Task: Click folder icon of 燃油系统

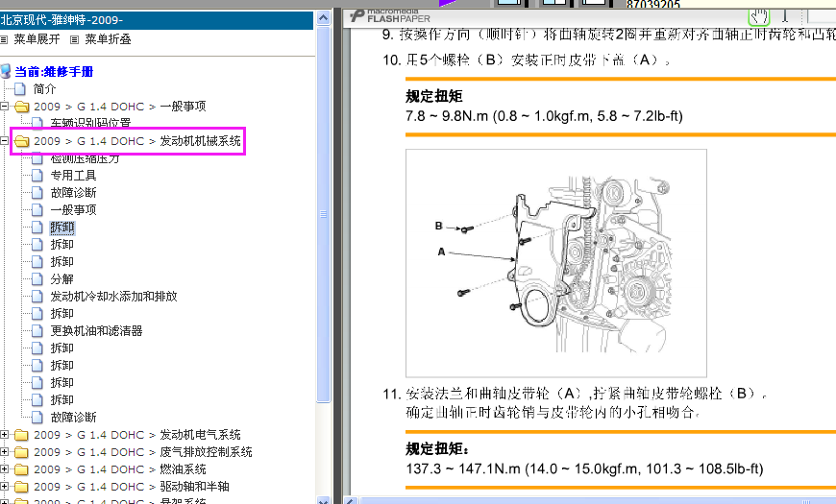Action: click(x=21, y=469)
